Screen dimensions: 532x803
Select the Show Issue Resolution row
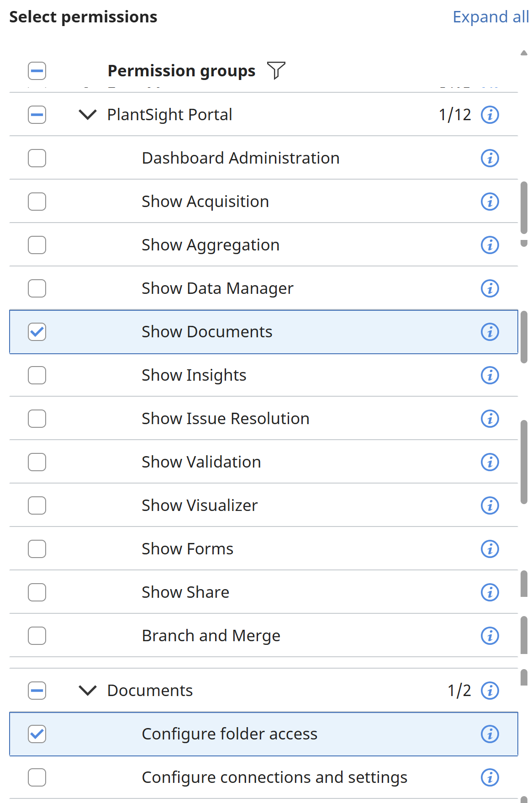[225, 419]
